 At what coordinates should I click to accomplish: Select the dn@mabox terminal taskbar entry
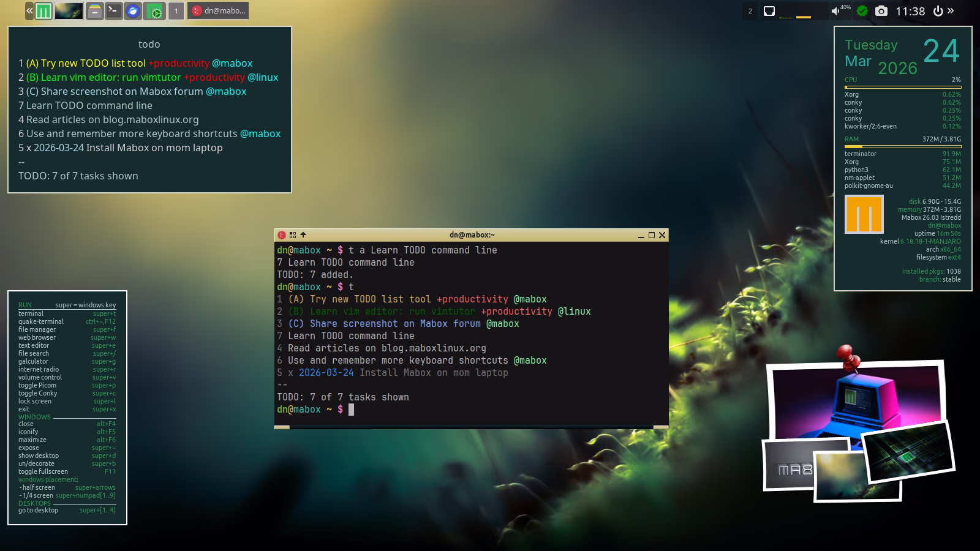point(218,11)
